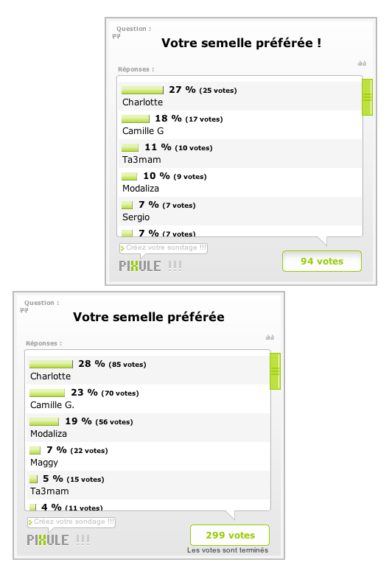Click opening quote icon in top poll
This screenshot has height=565, width=392.
pos(116,36)
